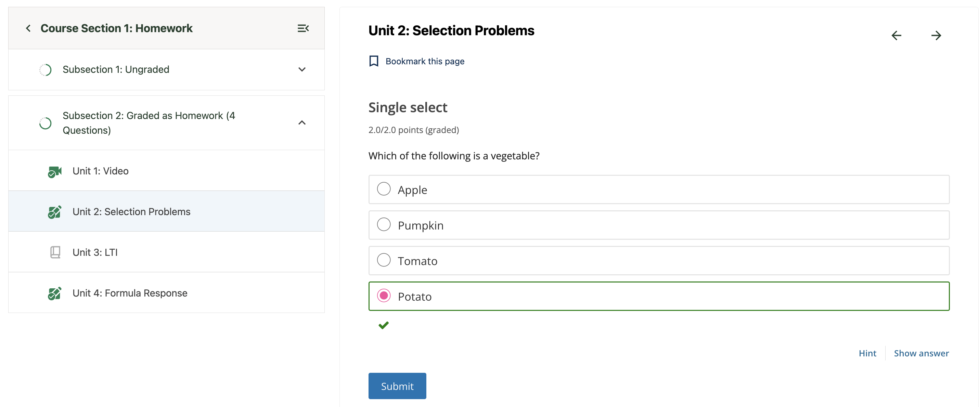
Task: Open Unit 4: Formula Response unit
Action: click(130, 293)
